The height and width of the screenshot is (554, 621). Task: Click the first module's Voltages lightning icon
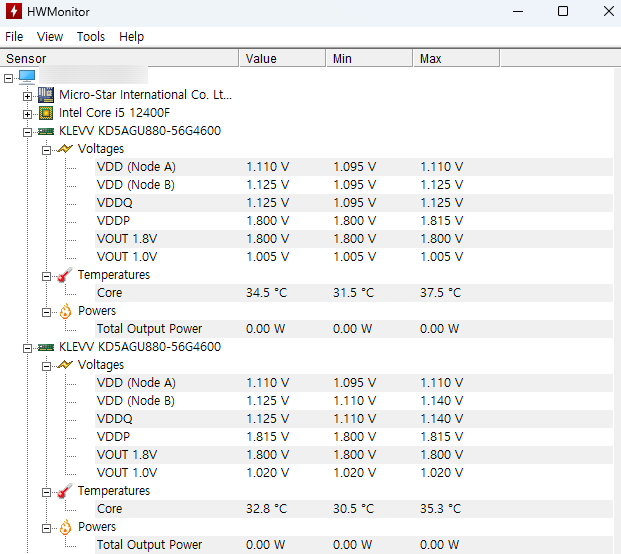pos(65,149)
